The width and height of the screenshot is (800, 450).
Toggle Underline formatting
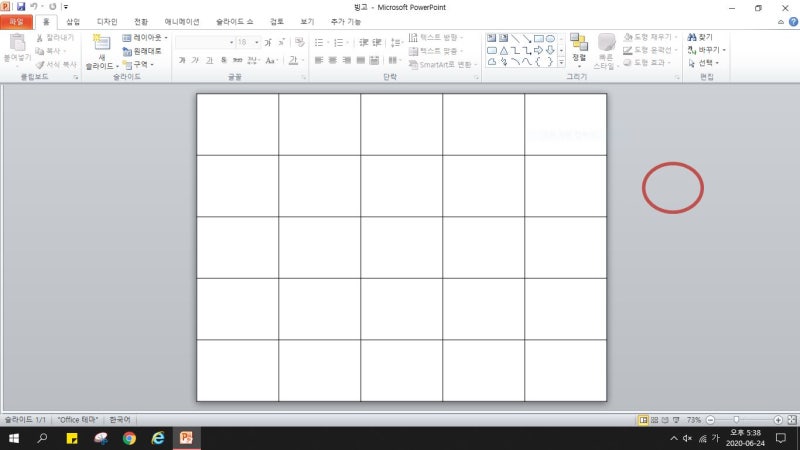pos(209,60)
